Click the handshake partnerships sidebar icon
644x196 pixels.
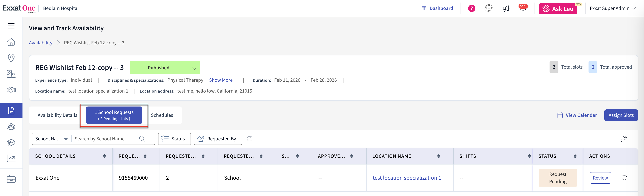click(11, 90)
